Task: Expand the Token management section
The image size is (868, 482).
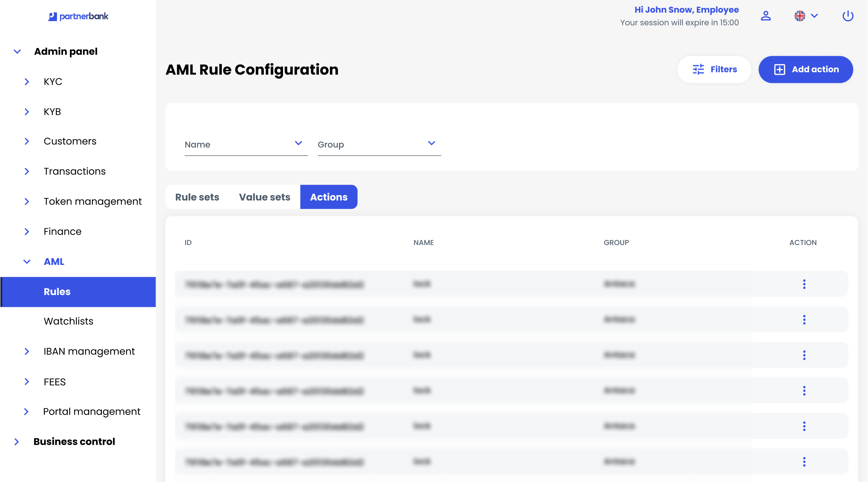Action: [27, 202]
